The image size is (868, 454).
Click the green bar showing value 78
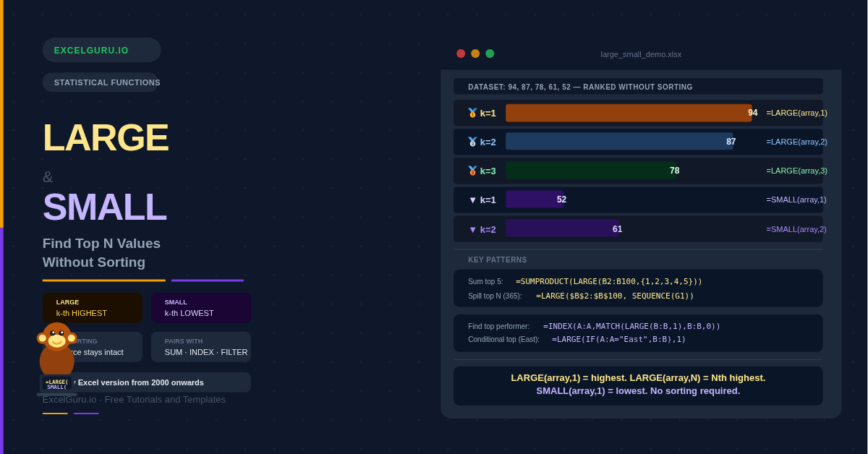[x=590, y=171]
